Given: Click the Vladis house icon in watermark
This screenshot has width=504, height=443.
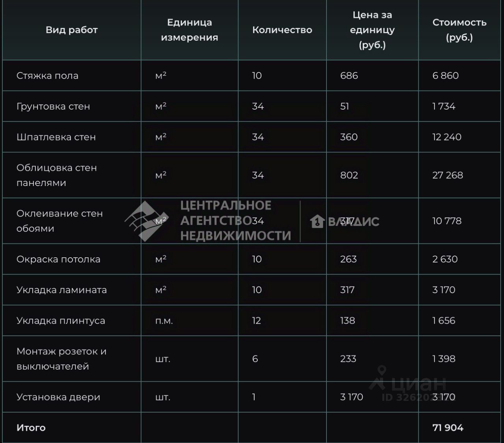Looking at the screenshot, I should tap(317, 221).
